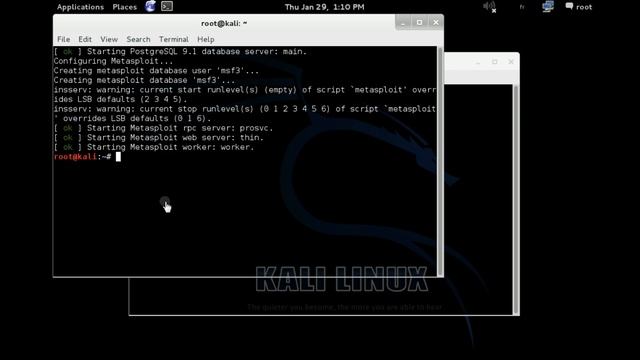
Task: Open the View menu in terminal
Action: [x=109, y=39]
